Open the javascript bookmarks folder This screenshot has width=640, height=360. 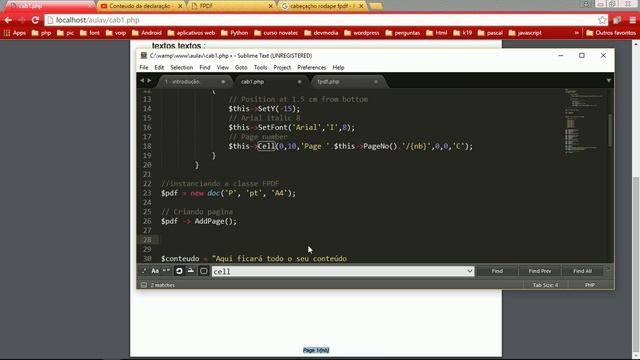coord(525,33)
